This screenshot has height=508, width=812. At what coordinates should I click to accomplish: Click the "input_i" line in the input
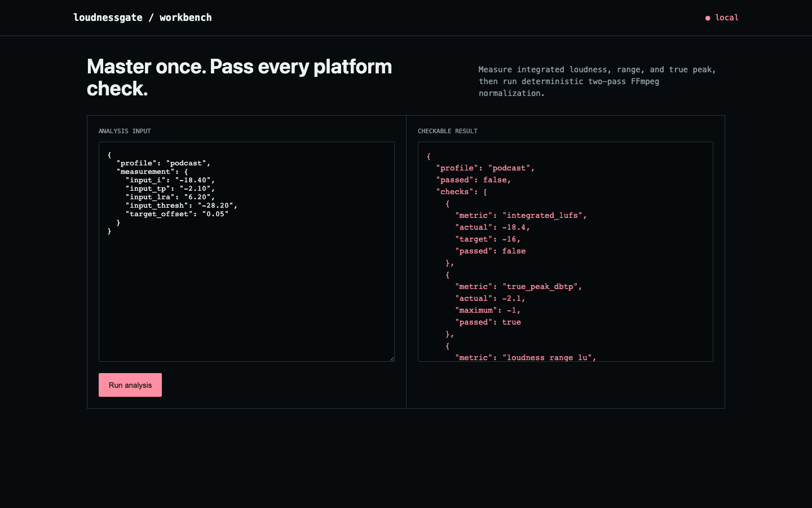170,180
